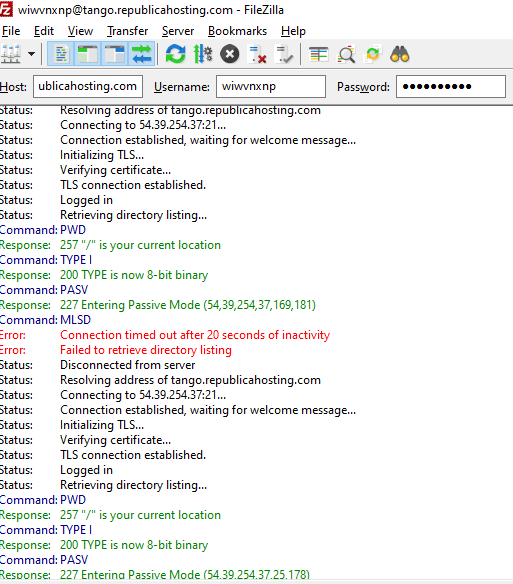Open the Transfer menu

[x=127, y=31]
